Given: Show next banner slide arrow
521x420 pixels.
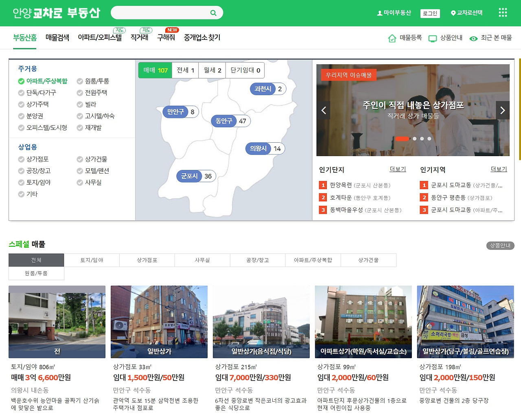Looking at the screenshot, I should 503,110.
